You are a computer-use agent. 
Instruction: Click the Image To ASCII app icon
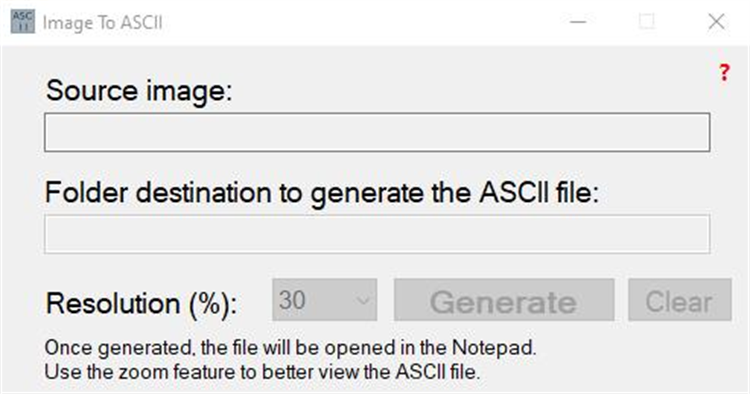coord(22,22)
